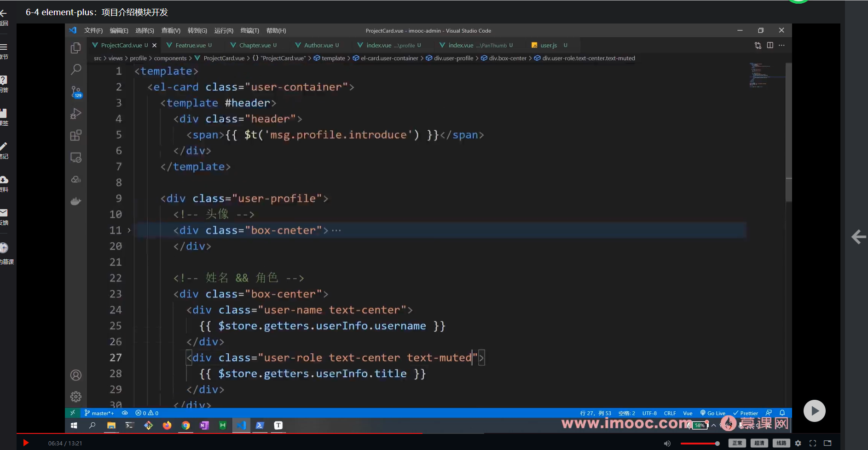The image size is (868, 450).
Task: Open the Manage gear in activity bar
Action: pyautogui.click(x=76, y=397)
